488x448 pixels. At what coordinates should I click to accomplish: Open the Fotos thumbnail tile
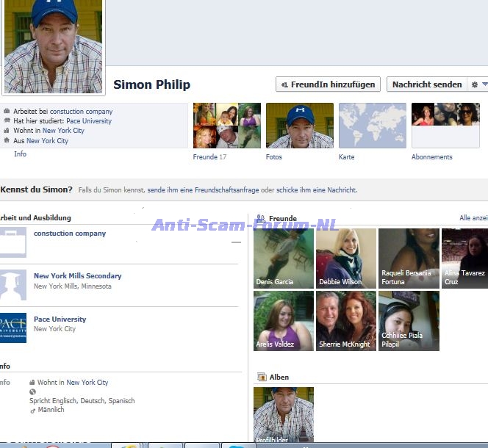pyautogui.click(x=299, y=126)
